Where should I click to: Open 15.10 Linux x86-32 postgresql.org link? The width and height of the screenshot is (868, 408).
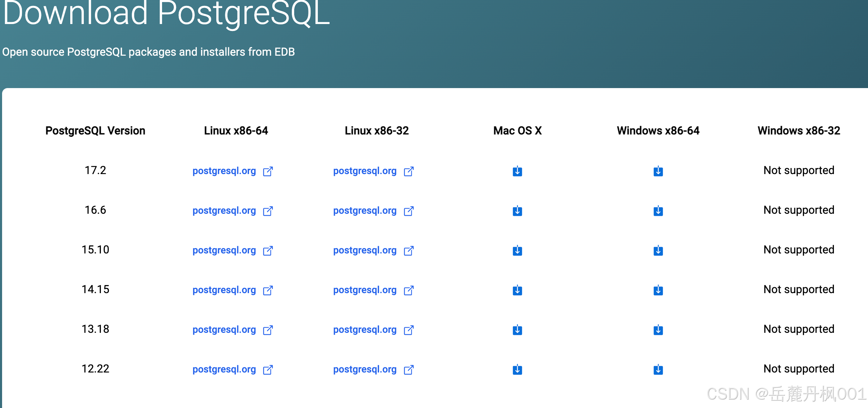(x=365, y=251)
